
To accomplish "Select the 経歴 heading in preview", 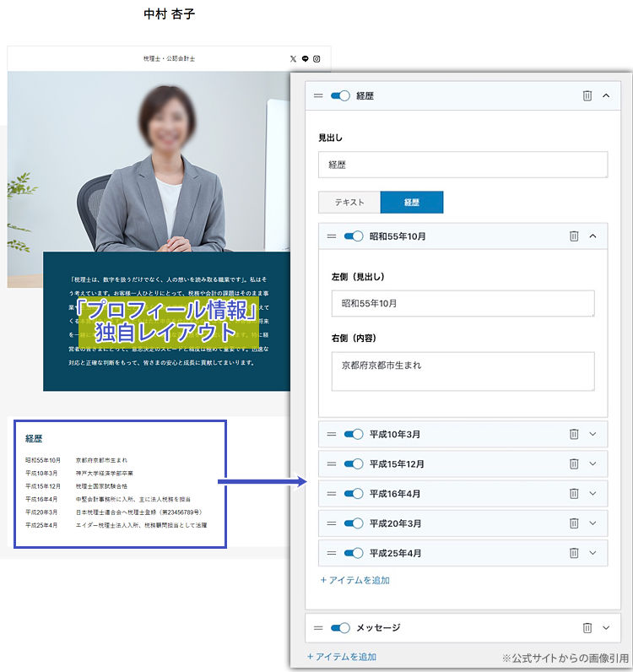I will [34, 438].
